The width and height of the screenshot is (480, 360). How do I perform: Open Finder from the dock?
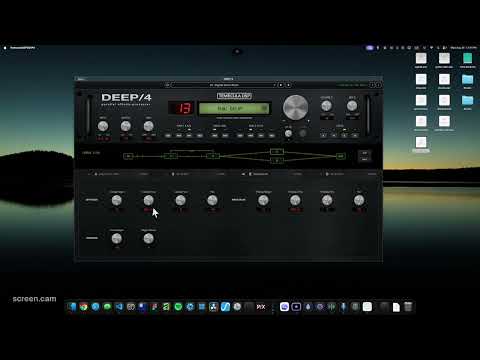pos(72,307)
